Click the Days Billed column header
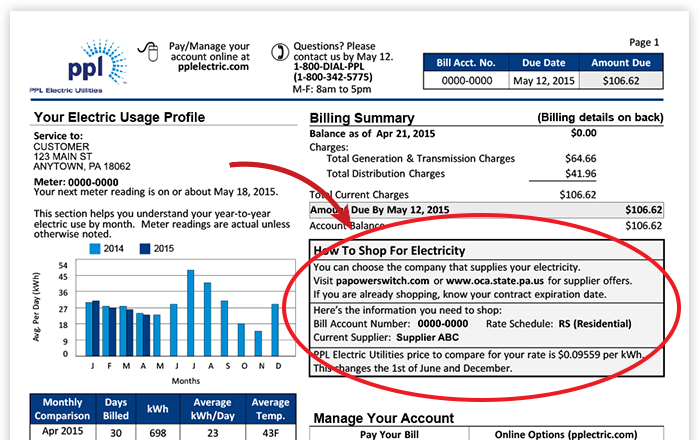700x440 pixels. [x=116, y=409]
